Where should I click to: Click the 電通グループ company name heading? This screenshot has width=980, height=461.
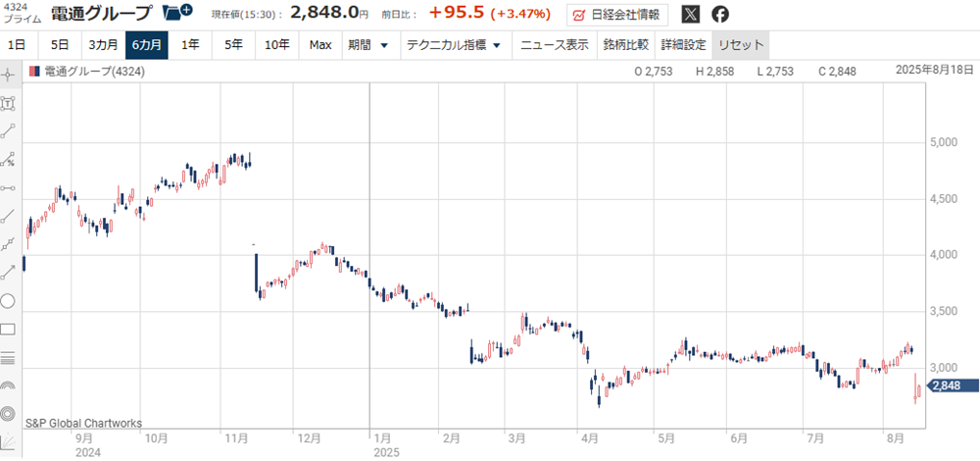(x=101, y=13)
